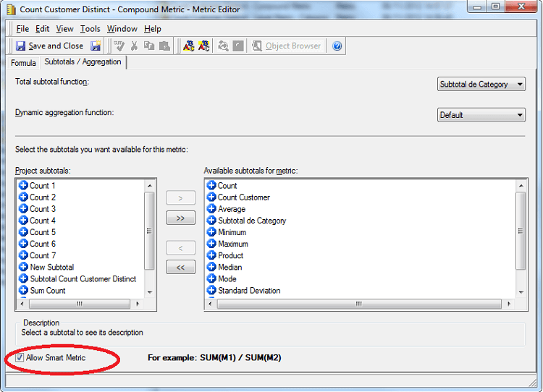Open the Window menu
The height and width of the screenshot is (392, 543).
(x=122, y=29)
